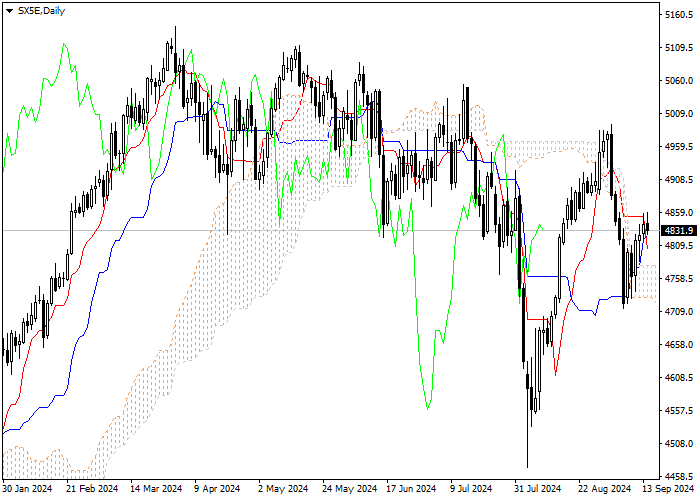Click the 9 Apr 2024 date label
The image size is (700, 500).
click(x=217, y=489)
